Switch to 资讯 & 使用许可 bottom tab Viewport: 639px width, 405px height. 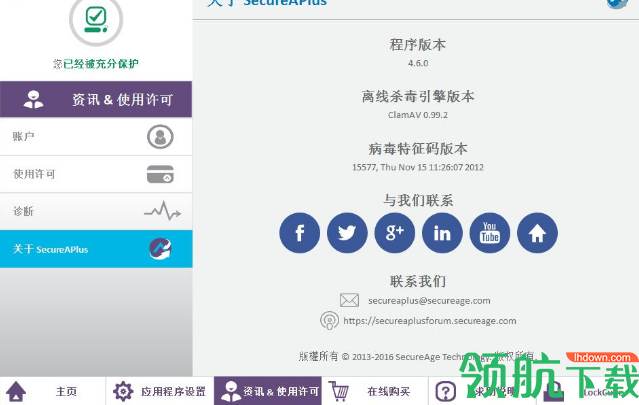click(268, 391)
